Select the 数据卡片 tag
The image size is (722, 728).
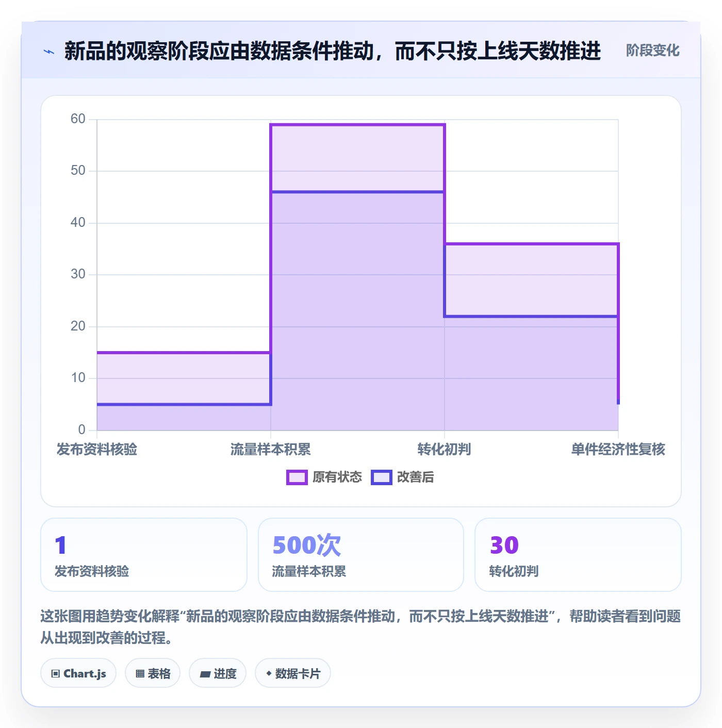293,673
